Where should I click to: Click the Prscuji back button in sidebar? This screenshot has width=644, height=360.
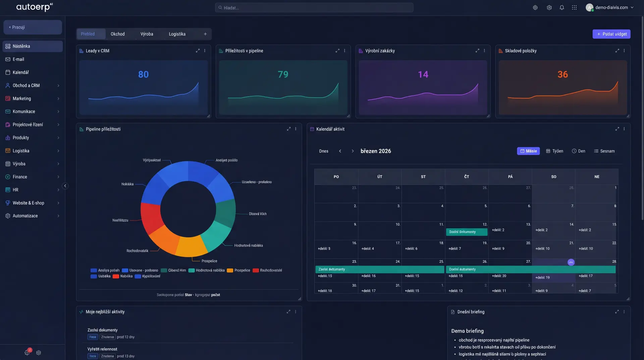click(x=33, y=27)
